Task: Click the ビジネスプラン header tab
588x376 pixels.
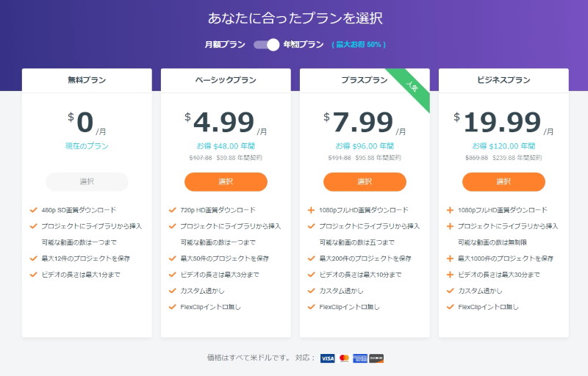Action: coord(503,80)
